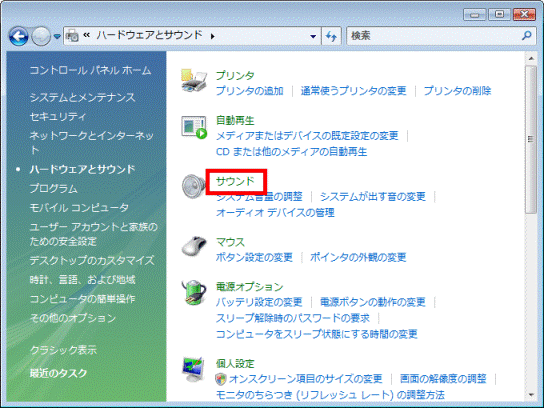This screenshot has width=544, height=408.
Task: Go back with the blue arrow button
Action: pos(19,36)
